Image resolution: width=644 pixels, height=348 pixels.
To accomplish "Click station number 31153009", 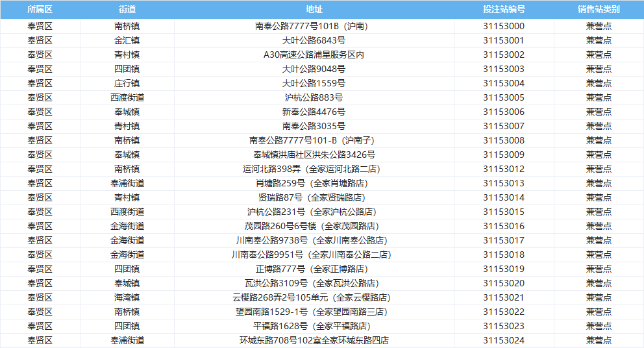I will (504, 155).
